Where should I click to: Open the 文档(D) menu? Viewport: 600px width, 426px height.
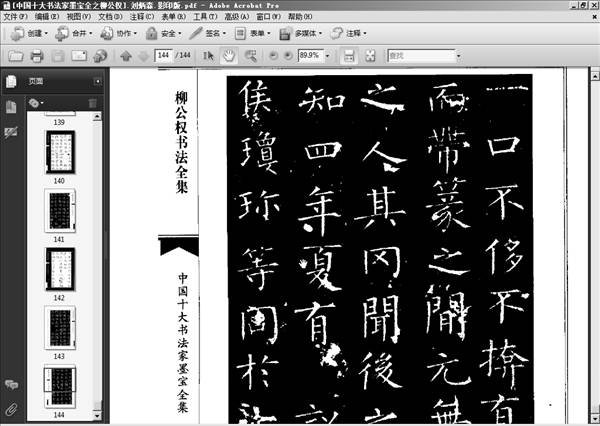110,17
